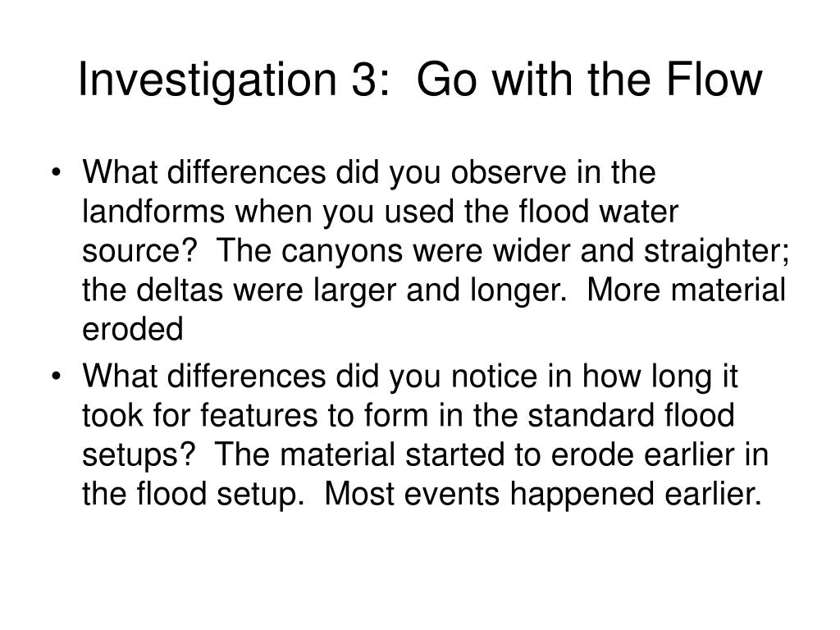Click the words 'More material' in the first bullet
Image resolution: width=840 pixels, height=630 pixels.
(x=687, y=290)
